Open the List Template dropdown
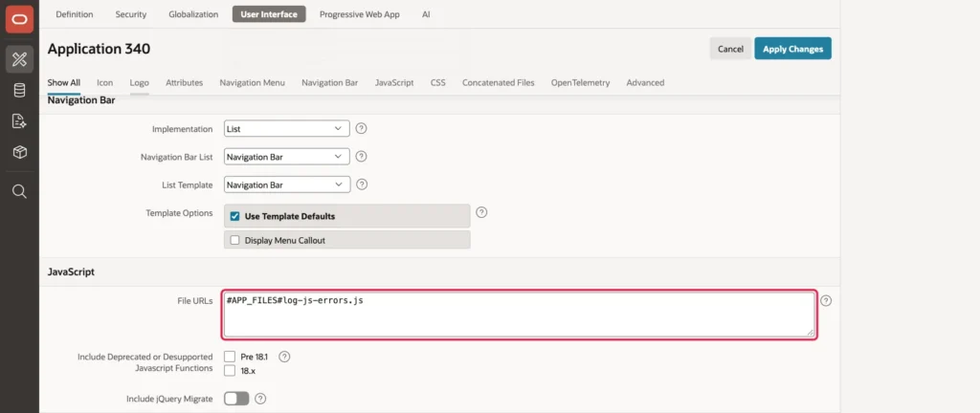Image resolution: width=980 pixels, height=413 pixels. 287,185
